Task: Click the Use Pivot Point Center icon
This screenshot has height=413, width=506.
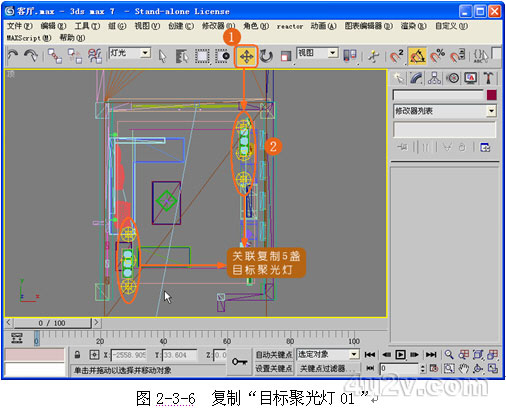Action: pos(350,56)
